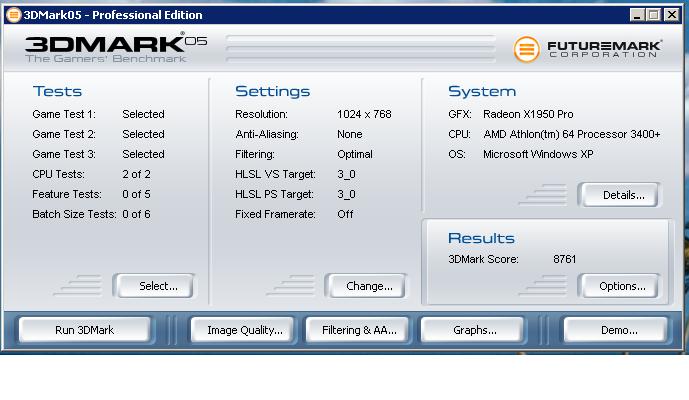Open Image Quality... dialog
The height and width of the screenshot is (400, 689).
click(x=243, y=330)
